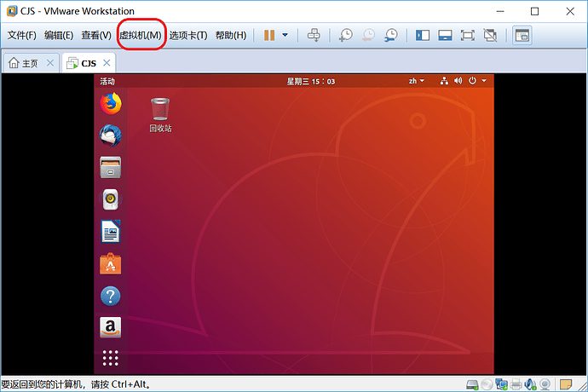Click the status hint text about Ctrl+Alt

coord(76,384)
